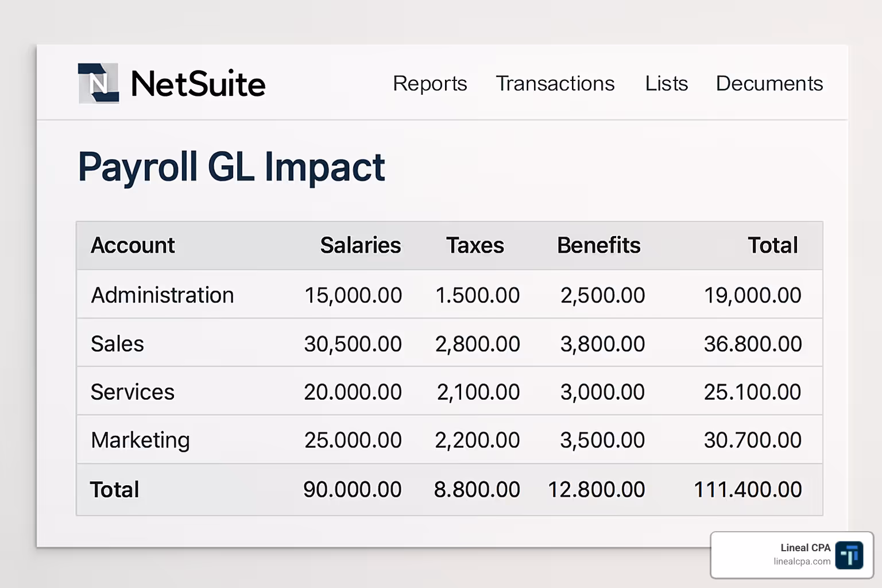882x588 pixels.
Task: Select the Administration account row
Action: click(x=163, y=295)
